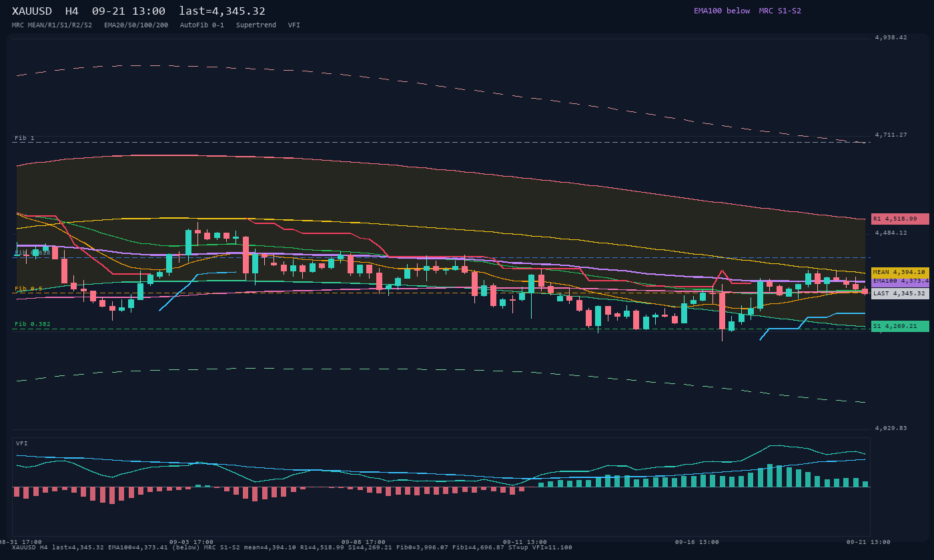Click the bottom summary status line
Screen dimensions: 934x560
click(x=292, y=547)
